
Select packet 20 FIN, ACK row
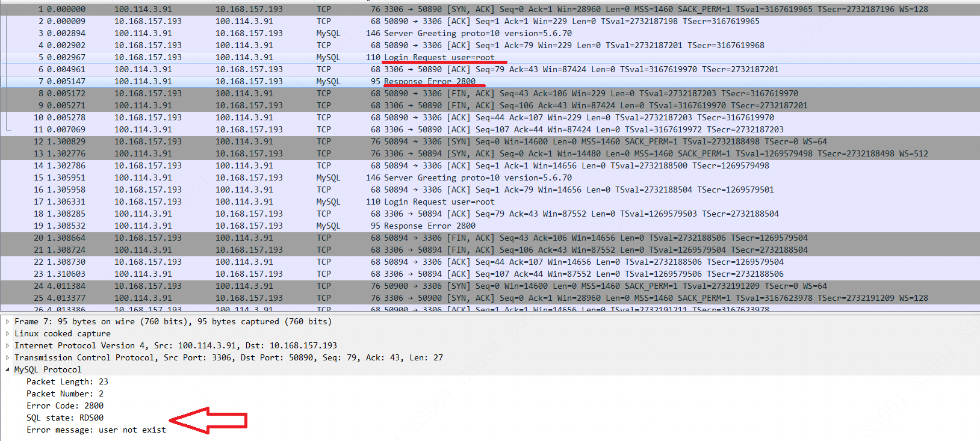(490, 238)
